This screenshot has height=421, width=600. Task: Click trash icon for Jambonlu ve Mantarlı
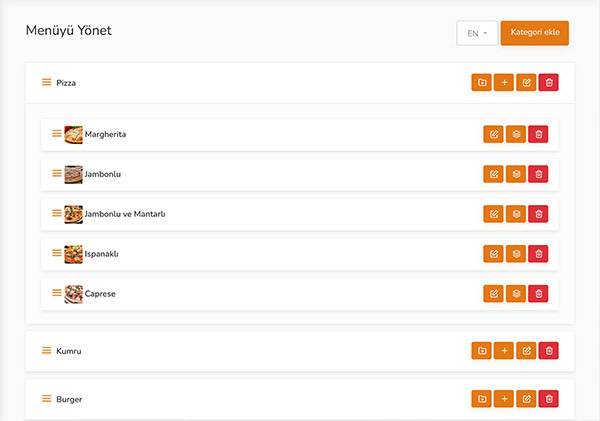538,214
